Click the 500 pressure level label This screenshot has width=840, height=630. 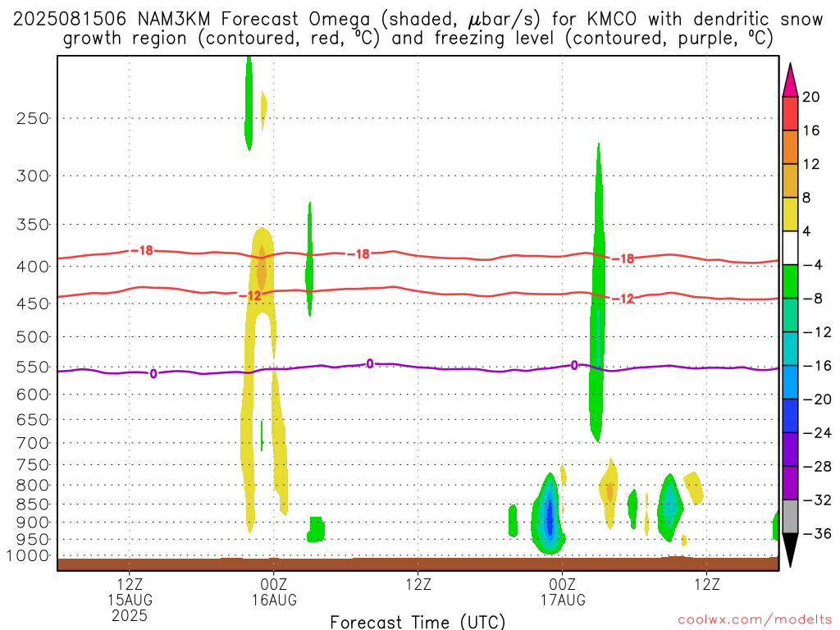(x=33, y=337)
